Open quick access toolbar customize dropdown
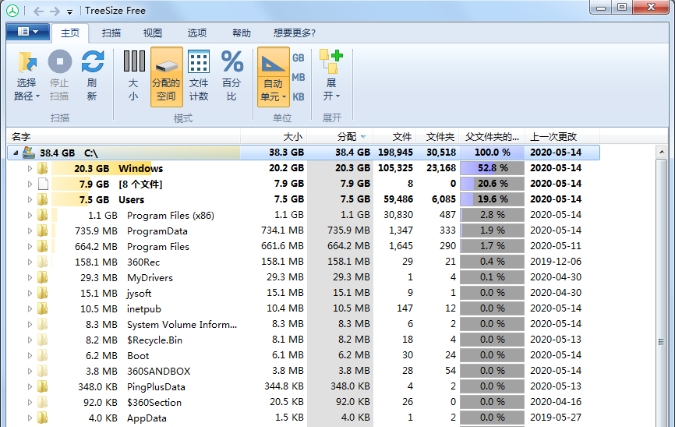The image size is (676, 427). (x=70, y=12)
